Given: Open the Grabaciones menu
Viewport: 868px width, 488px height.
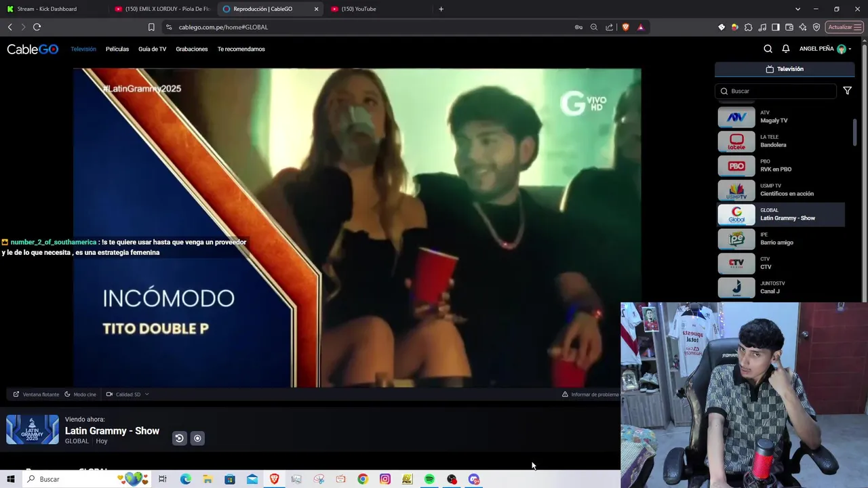Looking at the screenshot, I should (x=192, y=49).
